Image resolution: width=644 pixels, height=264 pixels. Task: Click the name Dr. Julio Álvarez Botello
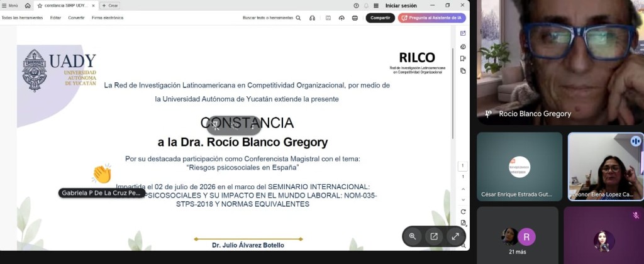click(248, 245)
